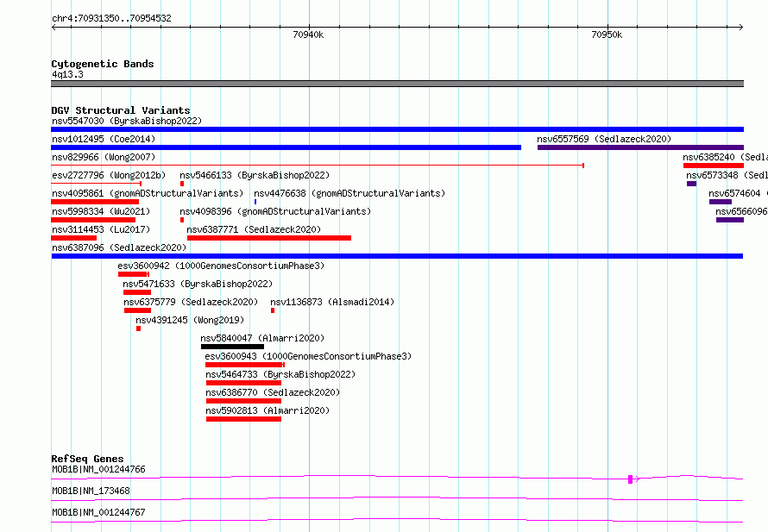Click esv3600943 1000Genomes variant label
Viewport: 768px width, 532px height.
pyautogui.click(x=308, y=356)
